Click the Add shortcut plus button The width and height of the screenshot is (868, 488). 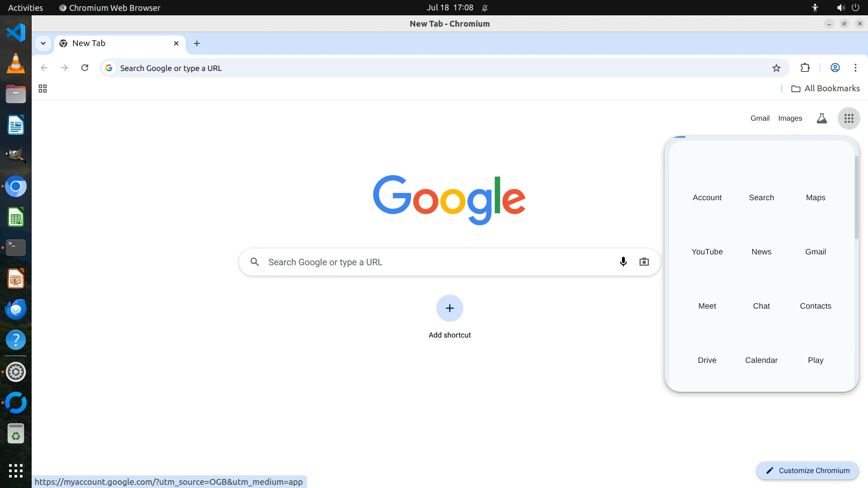(x=449, y=308)
